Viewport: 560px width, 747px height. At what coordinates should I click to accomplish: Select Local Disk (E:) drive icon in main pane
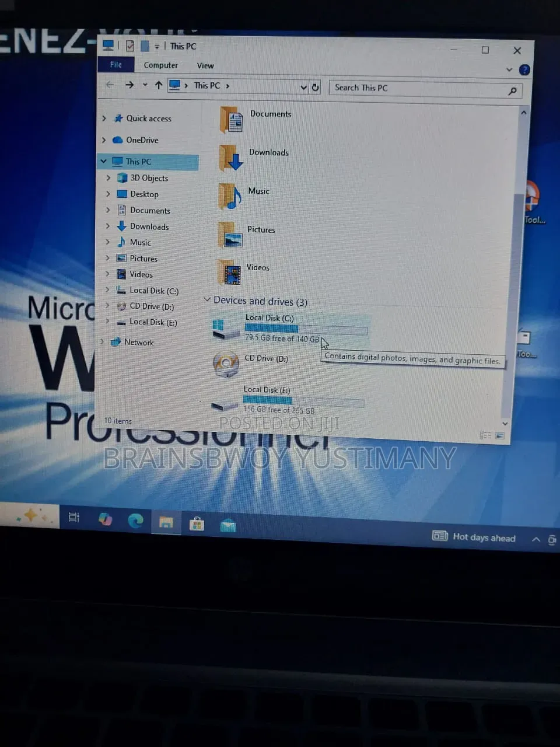pos(225,404)
